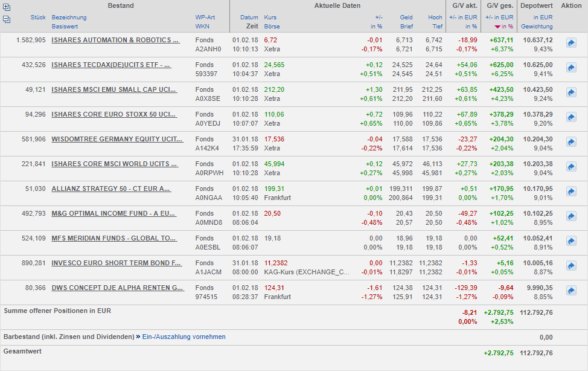Open action icon for Allianz Strategy 50 row
The width and height of the screenshot is (588, 371).
point(571,192)
